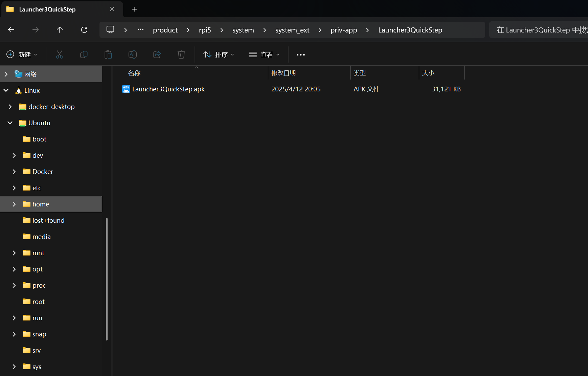Go back to previous folder

[x=11, y=30]
